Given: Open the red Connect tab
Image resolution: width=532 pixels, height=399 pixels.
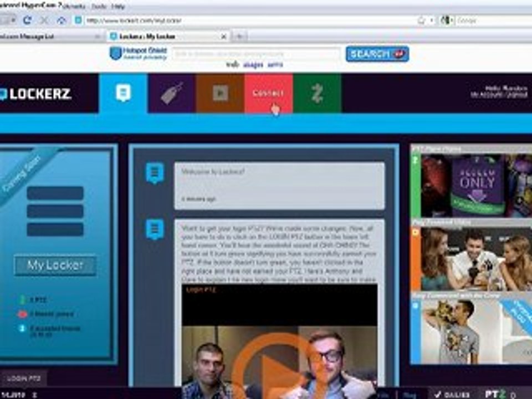Looking at the screenshot, I should point(268,93).
